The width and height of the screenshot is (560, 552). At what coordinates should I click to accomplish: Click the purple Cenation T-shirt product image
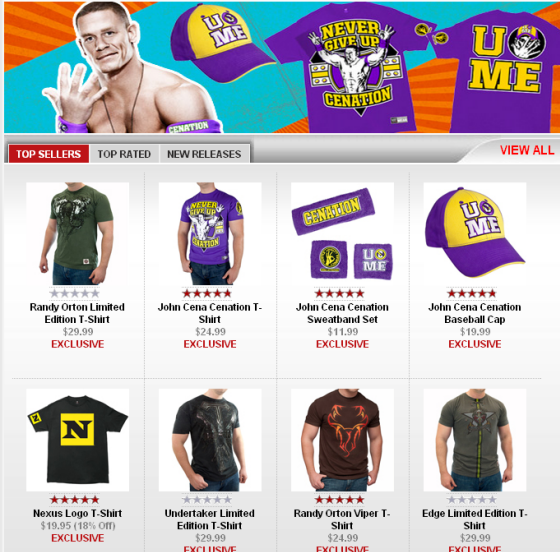click(210, 234)
